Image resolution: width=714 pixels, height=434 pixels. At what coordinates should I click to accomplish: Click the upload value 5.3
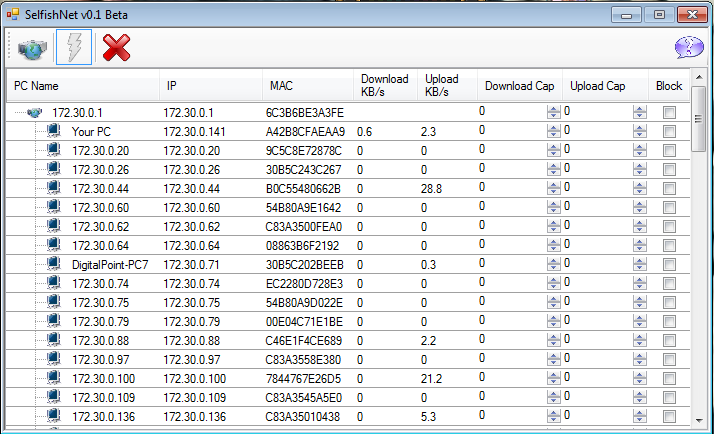pyautogui.click(x=428, y=417)
